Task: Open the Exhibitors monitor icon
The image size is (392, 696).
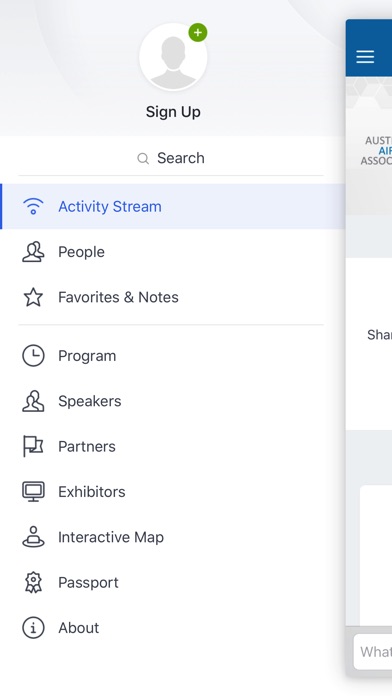Action: 33,491
